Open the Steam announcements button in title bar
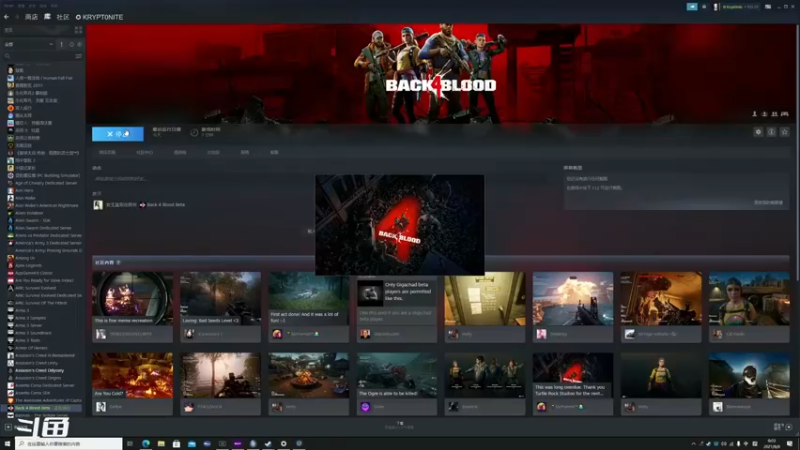800x450 pixels. pos(692,7)
